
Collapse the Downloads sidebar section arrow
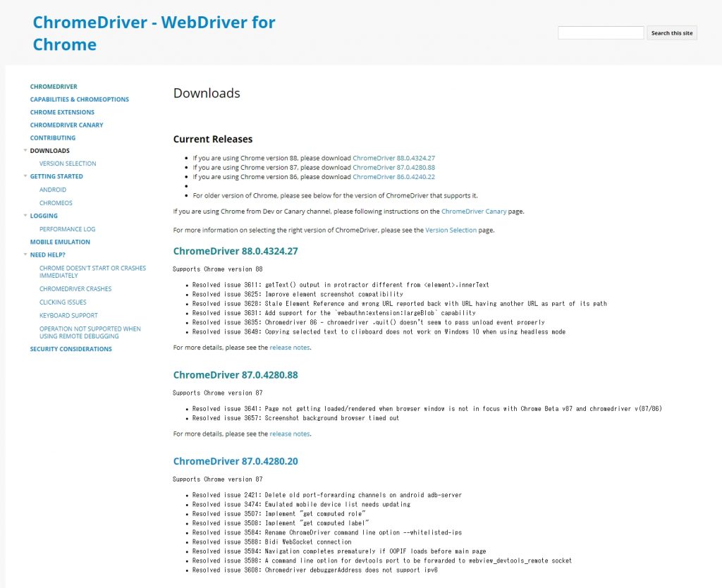[x=25, y=150]
